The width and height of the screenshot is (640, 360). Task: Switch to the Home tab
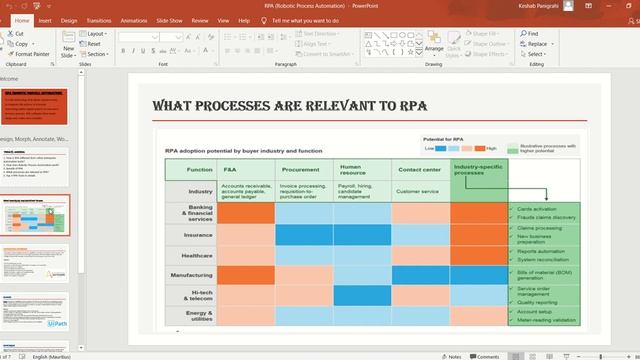(22, 20)
